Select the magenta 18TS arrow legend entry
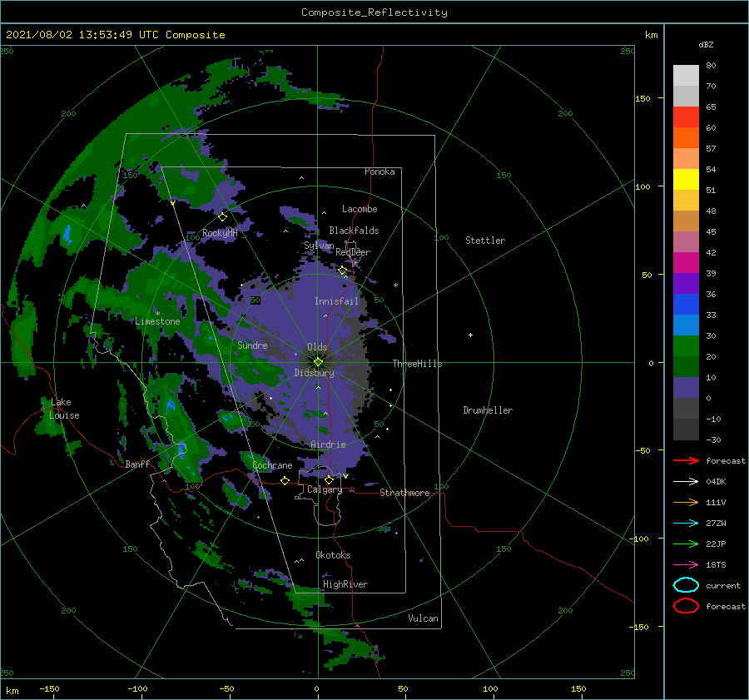749x700 pixels. click(686, 565)
